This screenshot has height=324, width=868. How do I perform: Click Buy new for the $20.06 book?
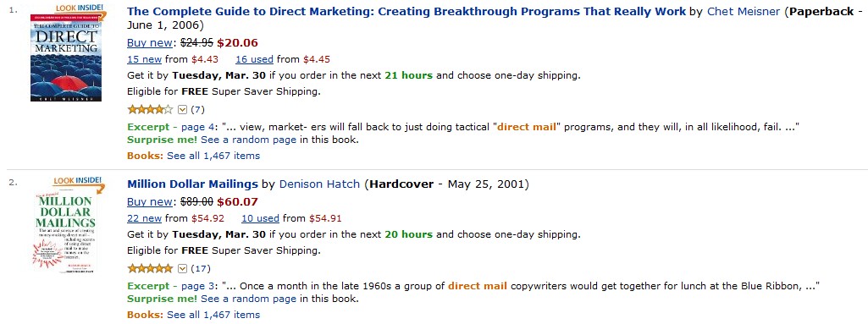(149, 43)
